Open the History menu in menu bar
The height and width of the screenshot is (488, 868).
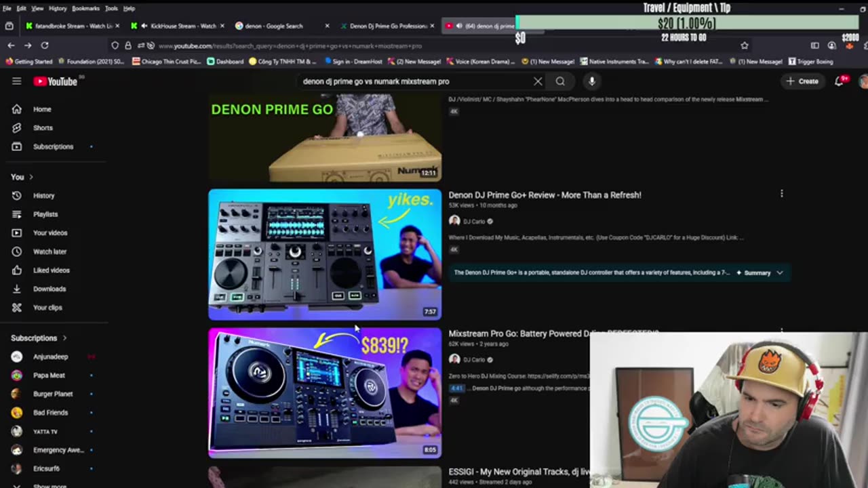[58, 8]
